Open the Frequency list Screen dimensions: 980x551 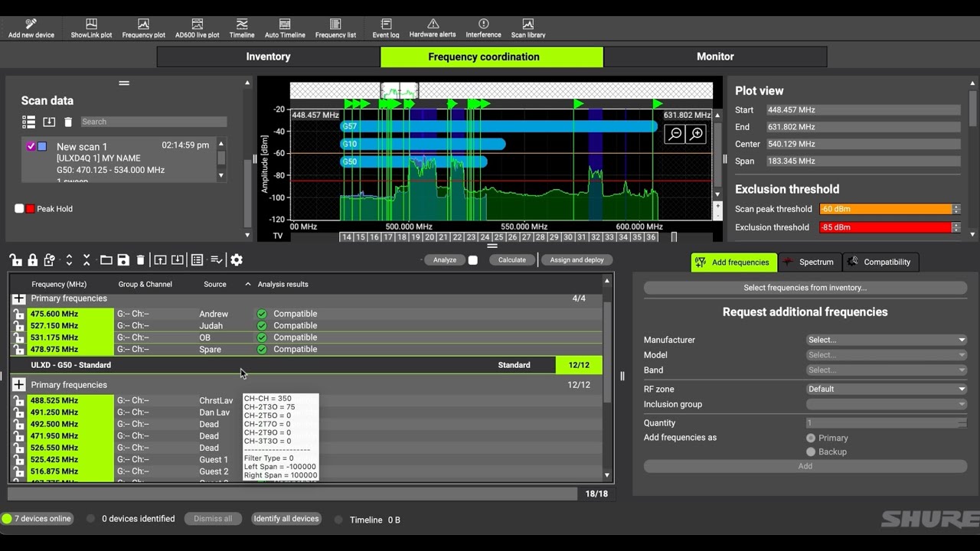pos(335,28)
